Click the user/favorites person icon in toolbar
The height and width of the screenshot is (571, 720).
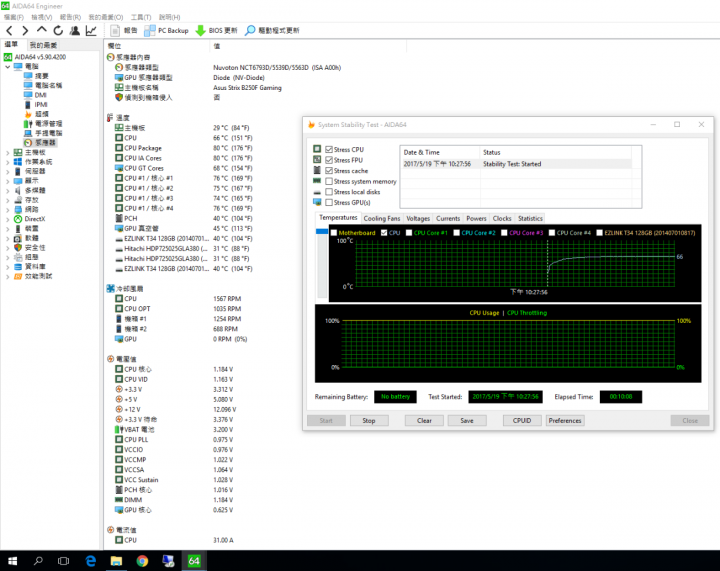click(74, 31)
